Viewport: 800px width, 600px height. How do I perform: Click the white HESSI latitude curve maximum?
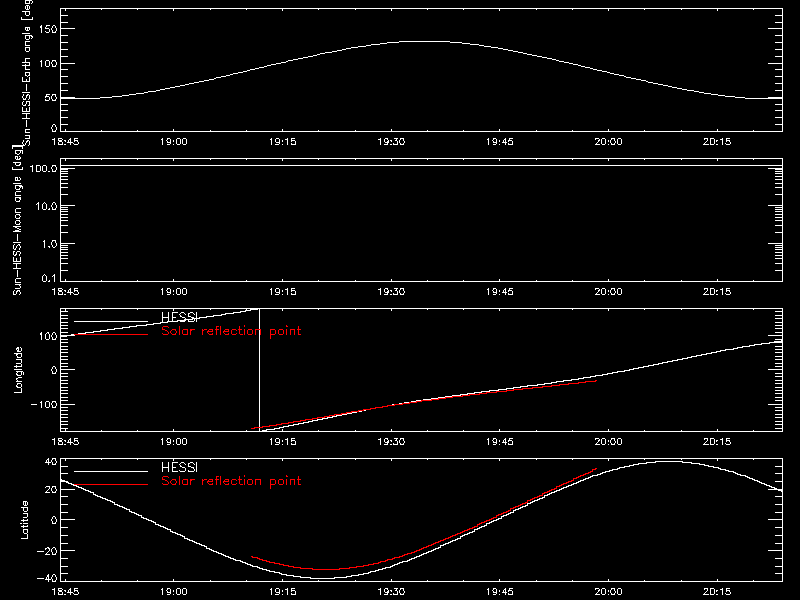[667, 462]
